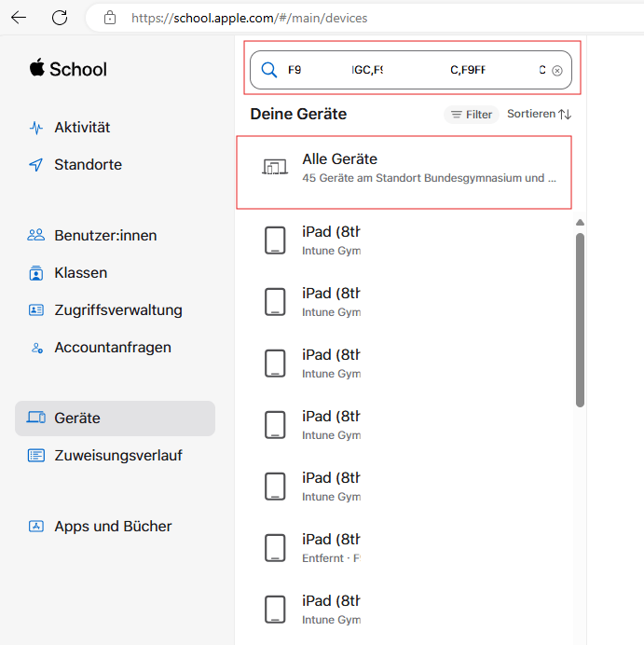This screenshot has height=645, width=644.
Task: Open Aktivität in the sidebar
Action: pyautogui.click(x=82, y=128)
